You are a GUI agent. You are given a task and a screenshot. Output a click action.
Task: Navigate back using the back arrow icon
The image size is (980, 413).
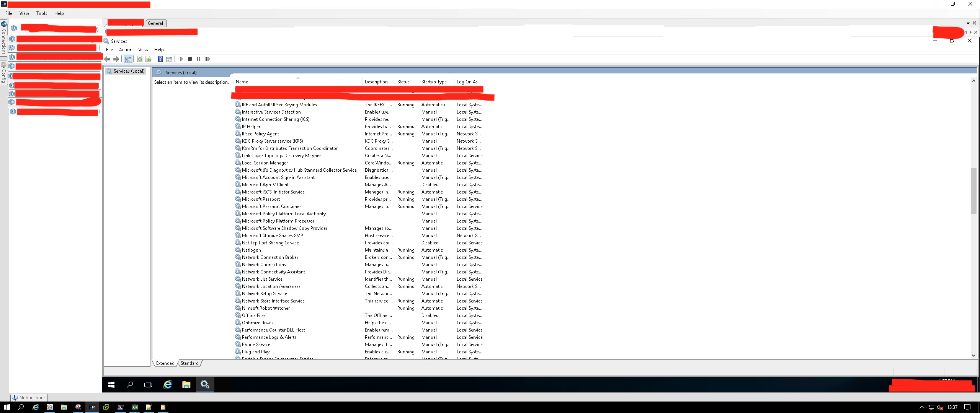pos(108,59)
